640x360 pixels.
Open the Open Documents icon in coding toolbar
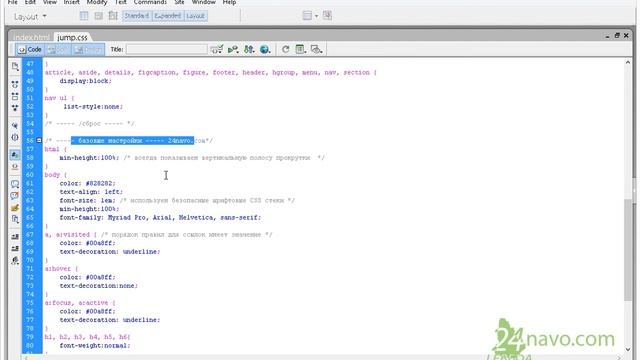tap(15, 67)
